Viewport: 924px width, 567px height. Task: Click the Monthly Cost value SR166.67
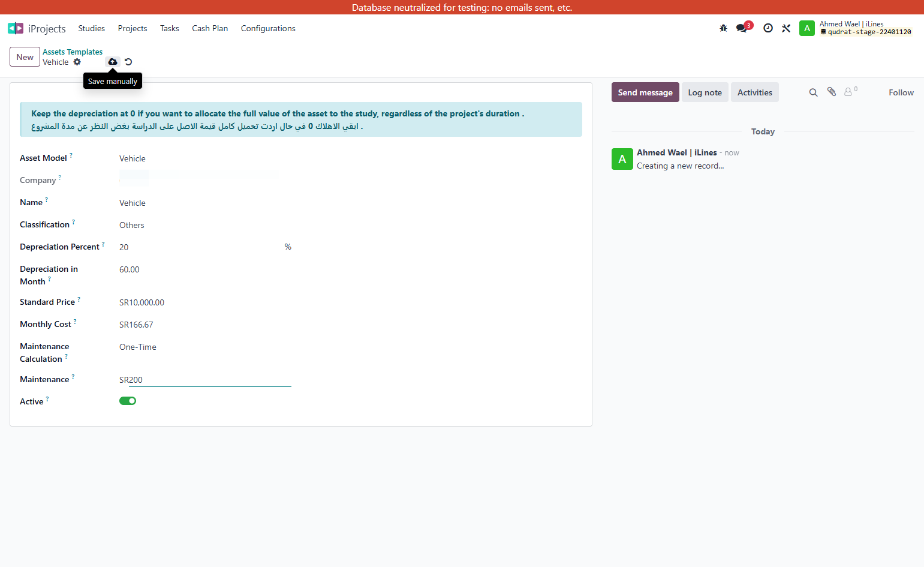[x=136, y=325]
